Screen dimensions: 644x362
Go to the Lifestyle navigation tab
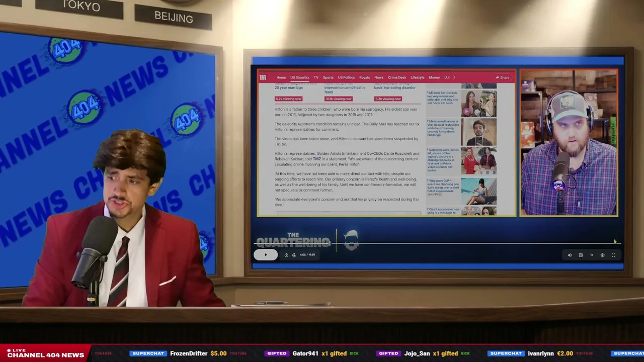pyautogui.click(x=417, y=77)
